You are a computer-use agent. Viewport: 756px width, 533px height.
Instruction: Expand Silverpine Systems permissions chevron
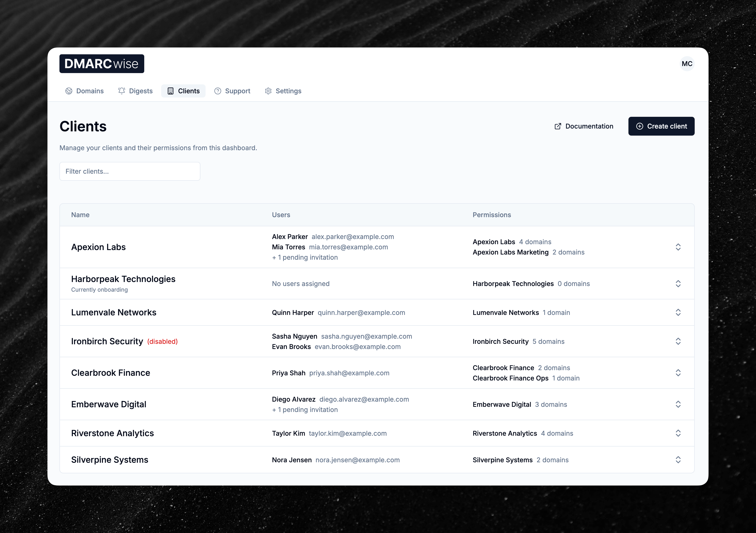(678, 459)
